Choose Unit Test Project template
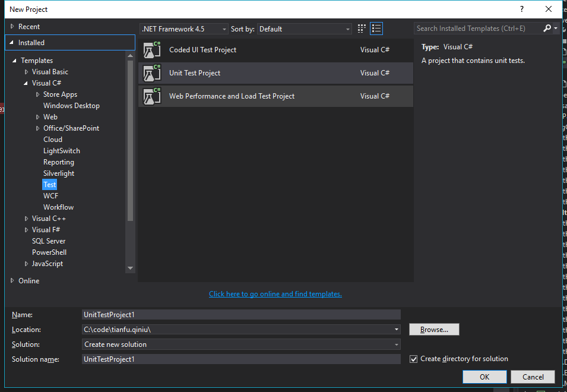The height and width of the screenshot is (392, 567). pos(275,73)
